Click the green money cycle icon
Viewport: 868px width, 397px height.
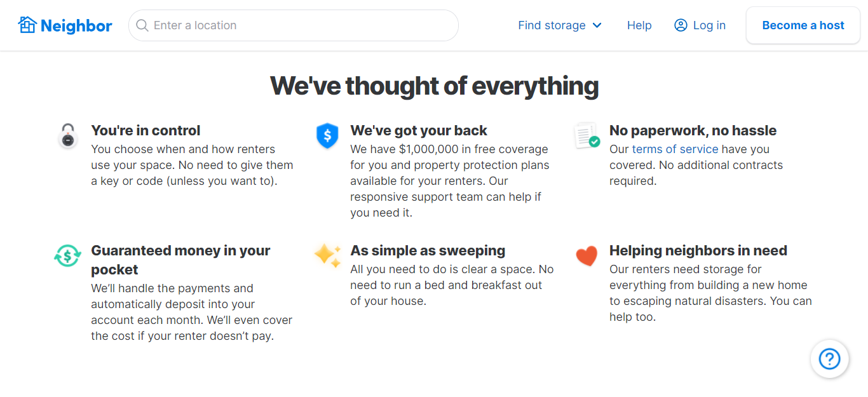click(67, 256)
